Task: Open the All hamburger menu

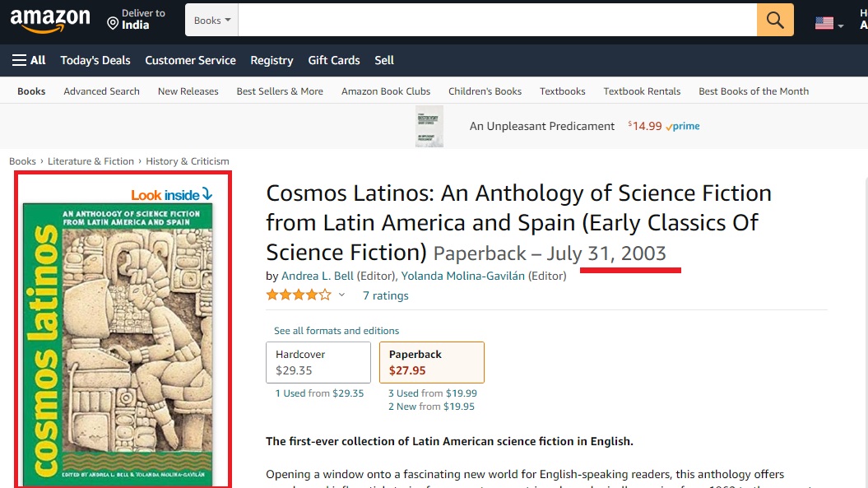Action: coord(29,60)
